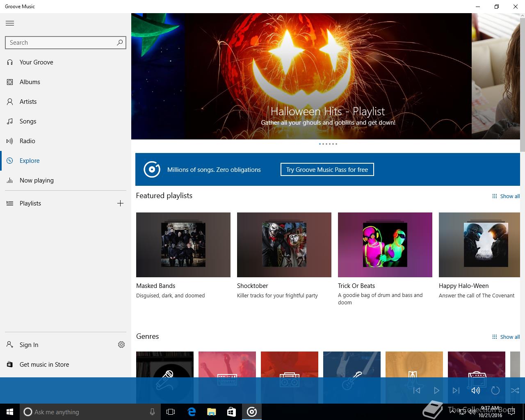525x420 pixels.
Task: Open the hamburger navigation menu
Action: [x=10, y=23]
